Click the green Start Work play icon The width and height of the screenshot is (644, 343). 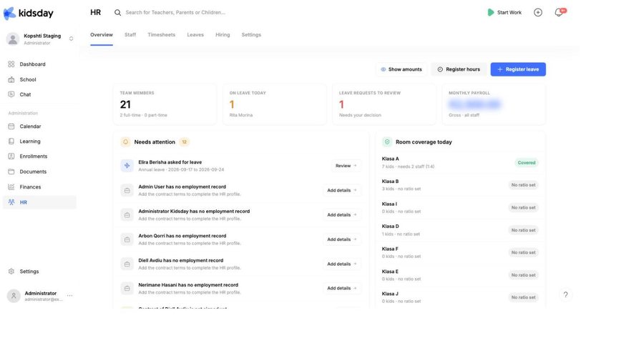click(490, 12)
